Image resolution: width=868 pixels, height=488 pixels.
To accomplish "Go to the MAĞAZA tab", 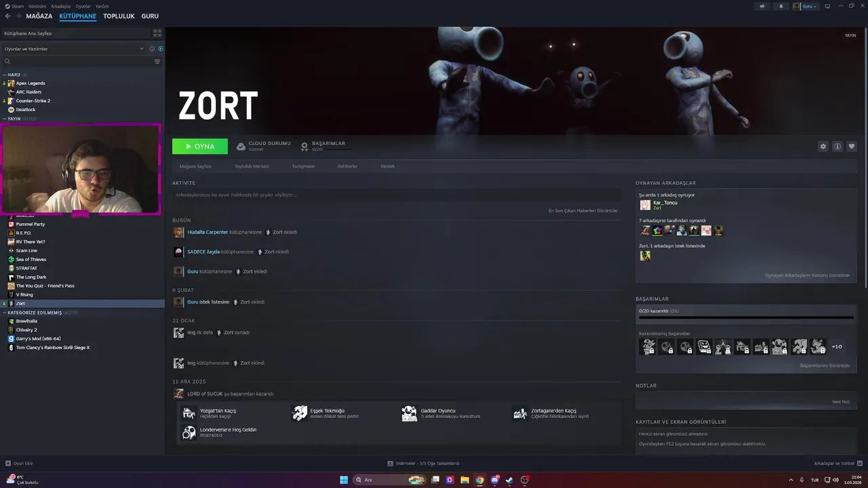I will [x=39, y=16].
